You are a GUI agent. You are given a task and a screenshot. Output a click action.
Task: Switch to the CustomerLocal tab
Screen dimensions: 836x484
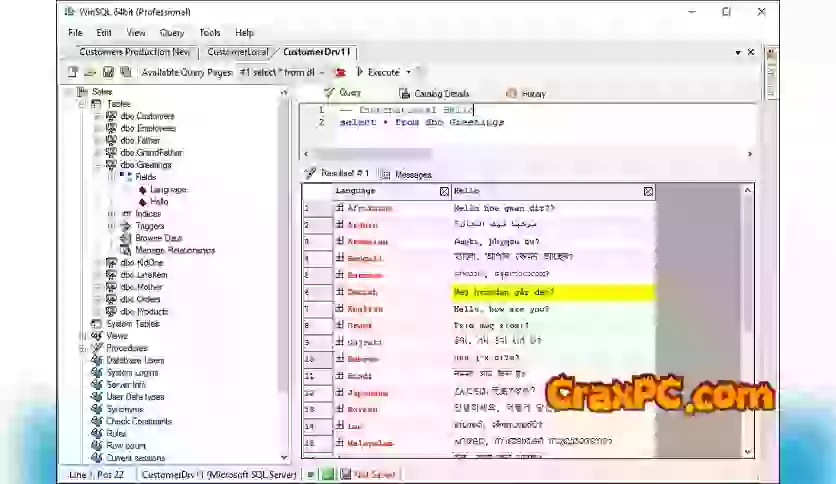(238, 51)
